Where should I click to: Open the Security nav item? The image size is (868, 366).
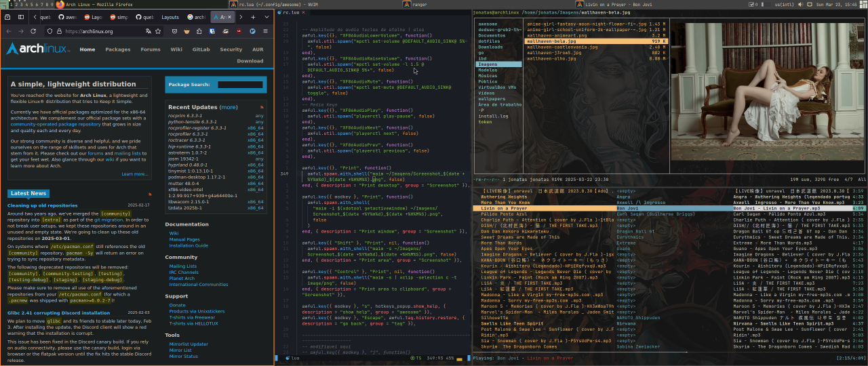(x=231, y=49)
